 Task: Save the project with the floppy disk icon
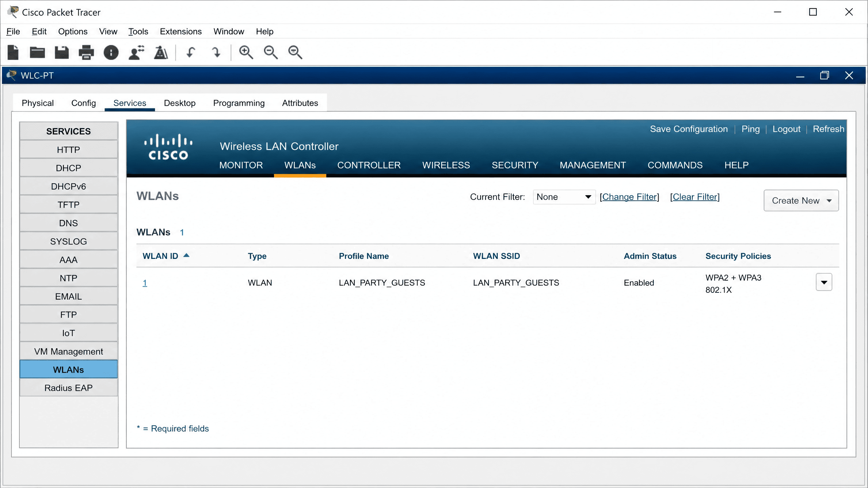tap(62, 53)
